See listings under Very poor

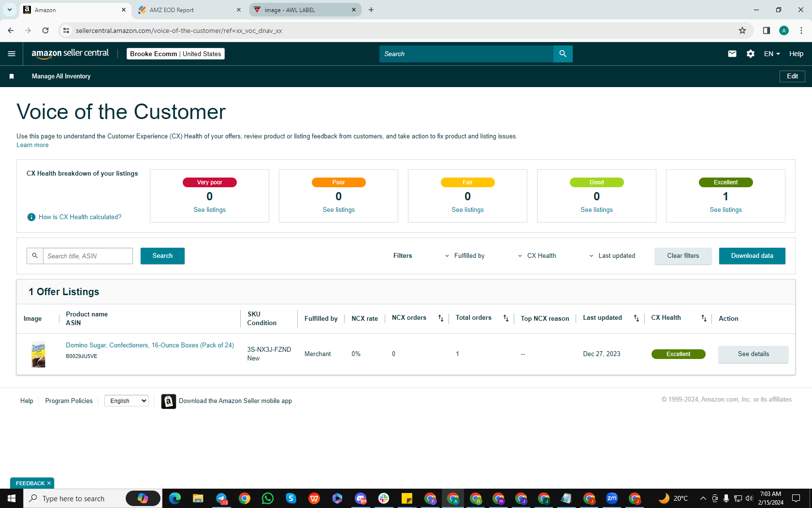(209, 210)
